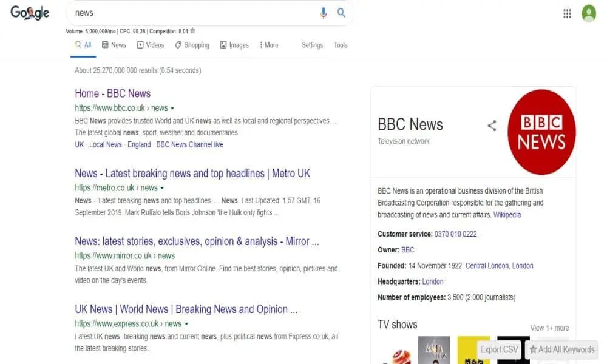Click View 1+ more for TV shows
Viewport: 607px width, 364px height.
coord(549,328)
